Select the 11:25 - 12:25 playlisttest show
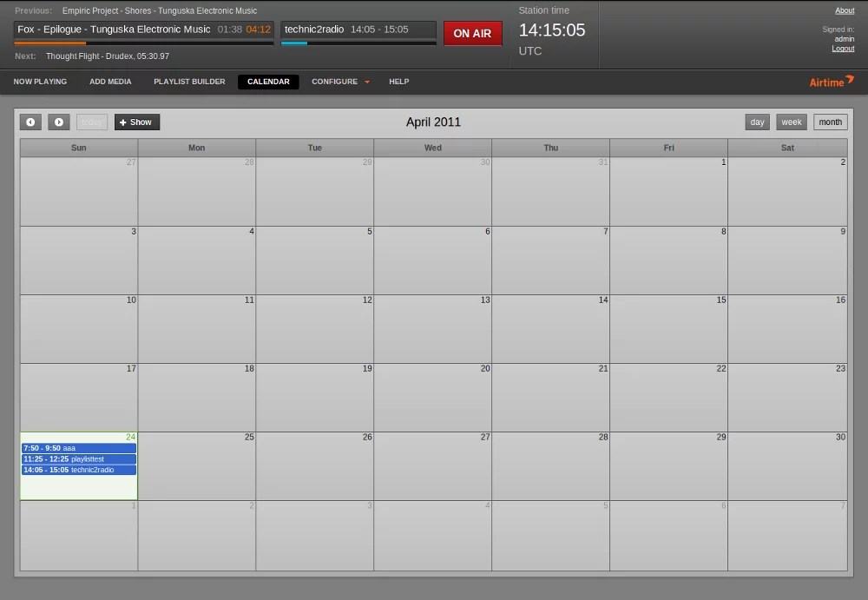The image size is (868, 600). pos(78,459)
